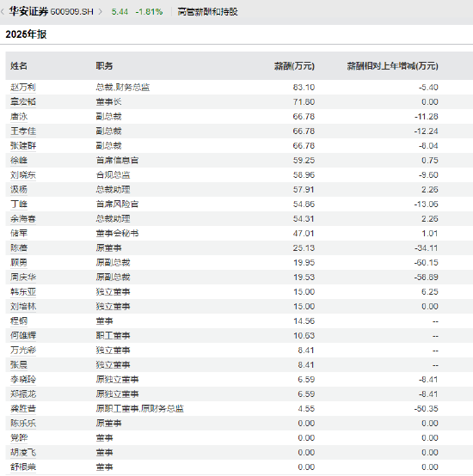This screenshot has height=476, width=473.
Task: Open the 刘培林 name link
Action: (23, 306)
